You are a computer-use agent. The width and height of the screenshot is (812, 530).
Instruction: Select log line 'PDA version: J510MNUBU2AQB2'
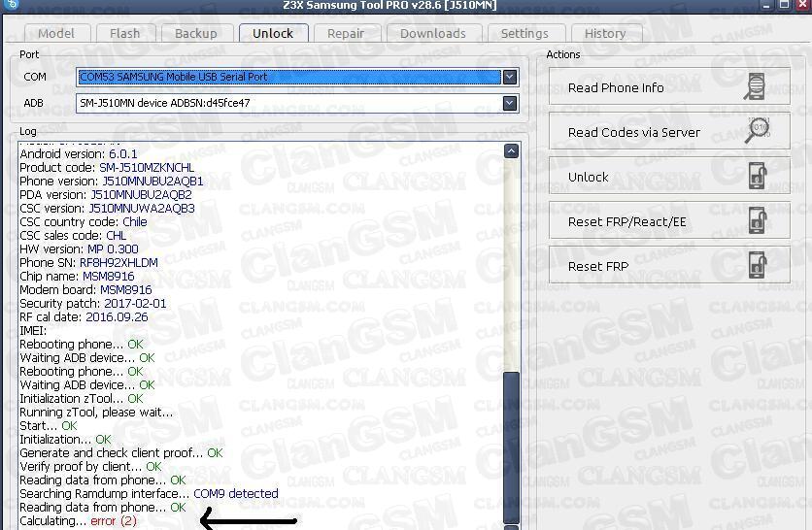pyautogui.click(x=106, y=194)
